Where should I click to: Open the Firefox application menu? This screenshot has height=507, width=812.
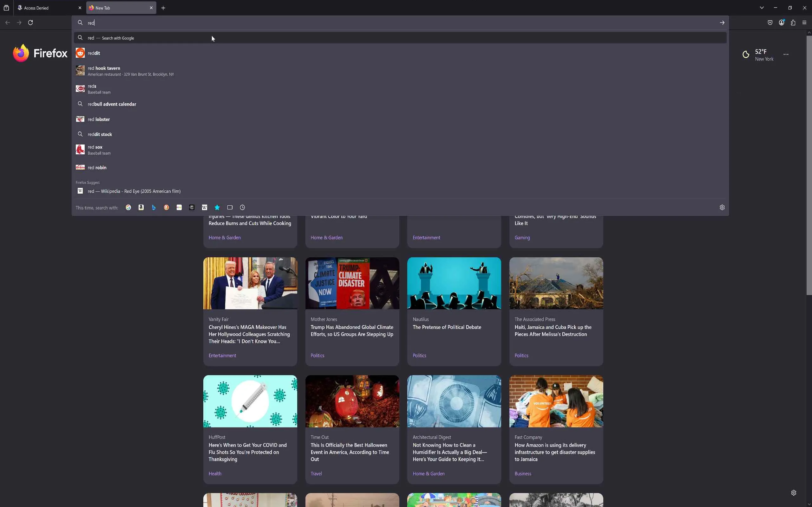click(804, 22)
